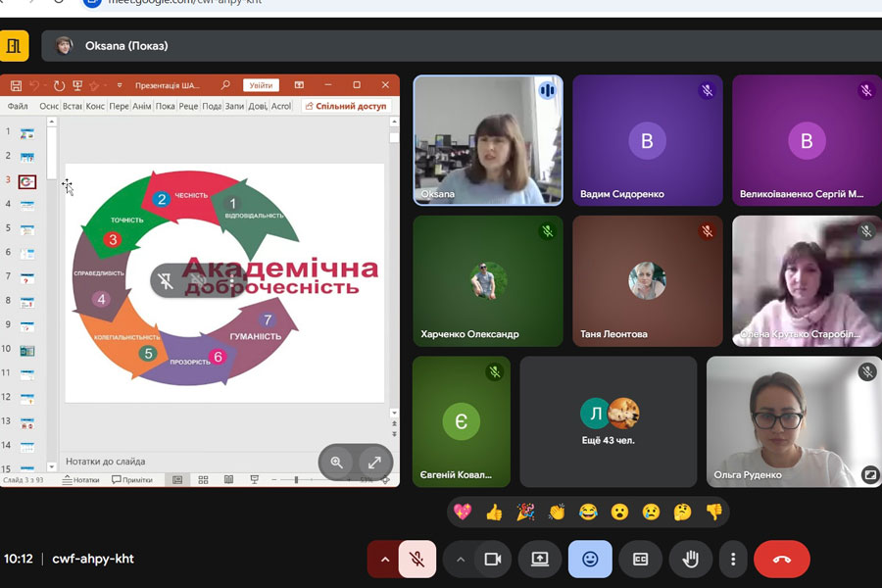Click the Ещё 43 чел. participants tile
882x588 pixels.
[608, 421]
